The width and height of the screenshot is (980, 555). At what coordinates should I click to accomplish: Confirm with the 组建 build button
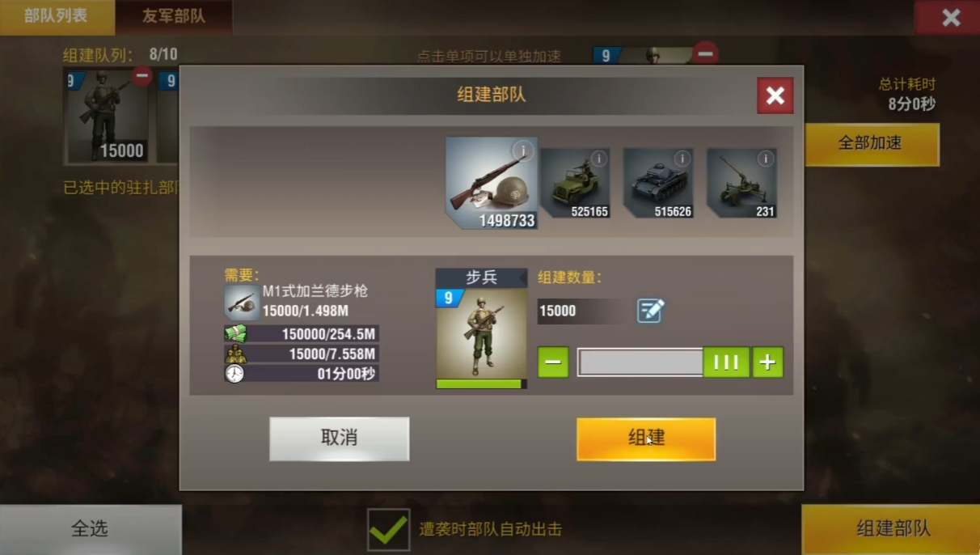click(x=646, y=438)
